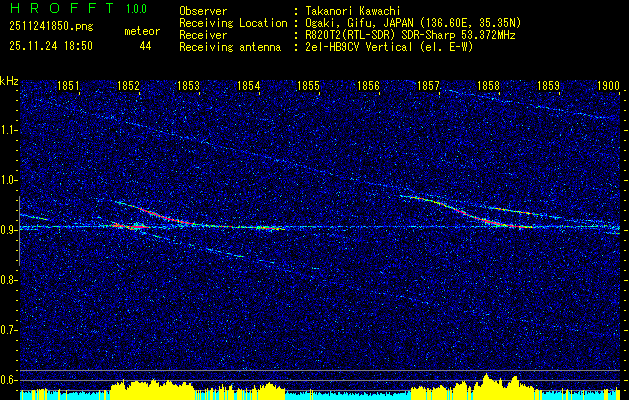Image resolution: width=629 pixels, height=400 pixels.
Task: Click the 1858 time marker
Action: (x=488, y=85)
